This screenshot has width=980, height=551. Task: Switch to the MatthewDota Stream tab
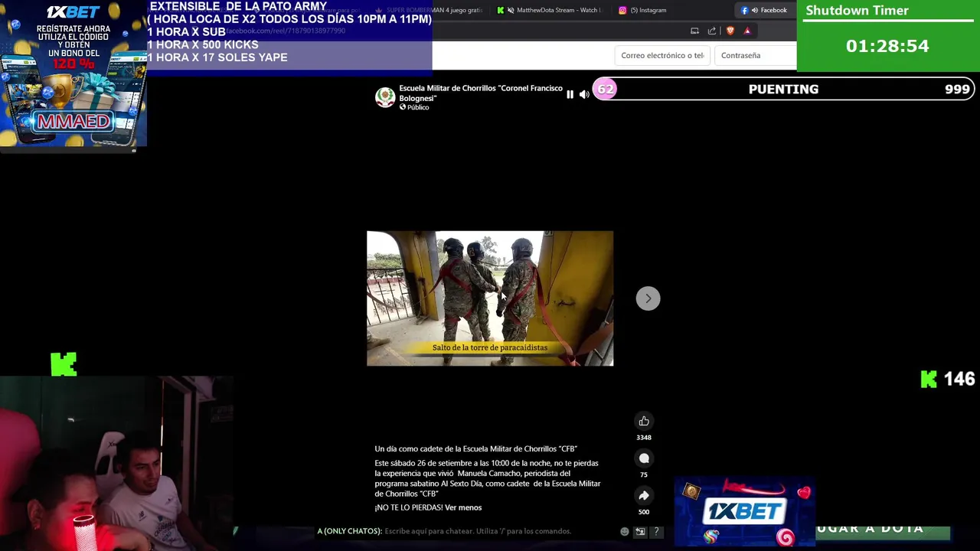[550, 10]
